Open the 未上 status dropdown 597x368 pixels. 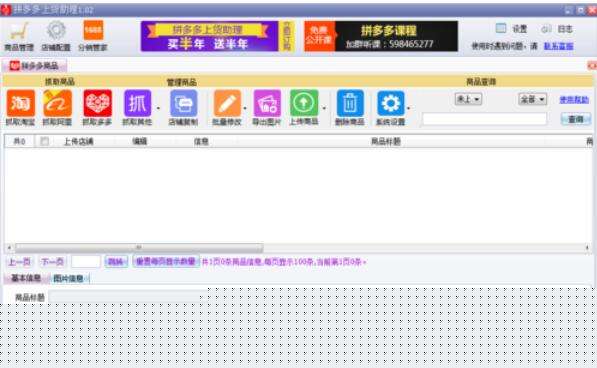[468, 99]
